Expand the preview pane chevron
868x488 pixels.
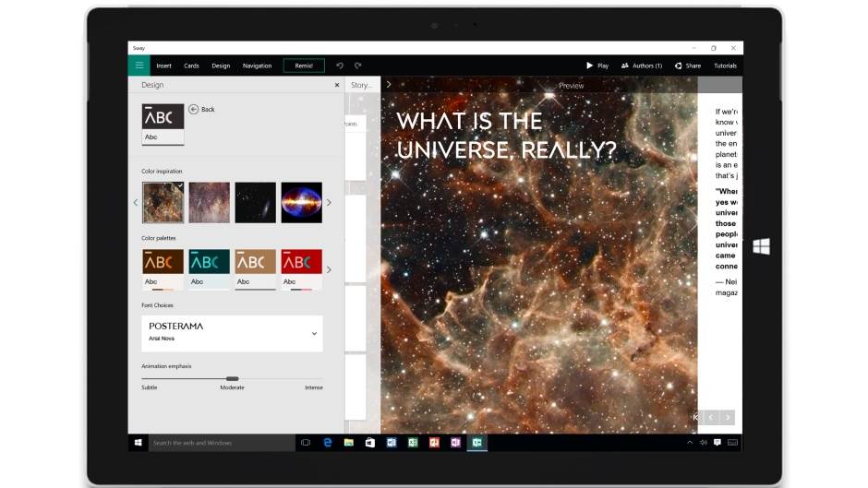[x=389, y=85]
